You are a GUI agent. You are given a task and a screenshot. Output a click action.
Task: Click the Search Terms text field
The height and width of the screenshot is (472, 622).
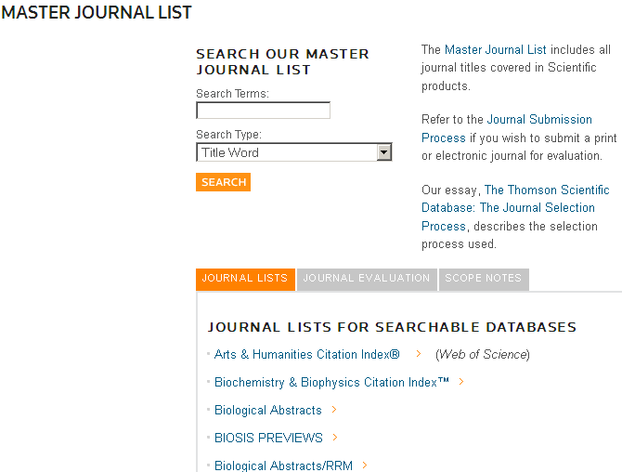click(263, 111)
